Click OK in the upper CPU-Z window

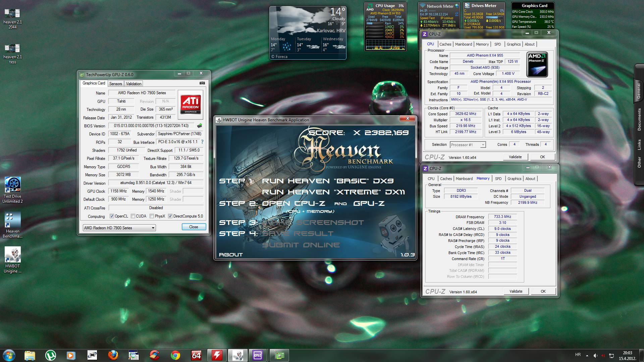(x=542, y=157)
